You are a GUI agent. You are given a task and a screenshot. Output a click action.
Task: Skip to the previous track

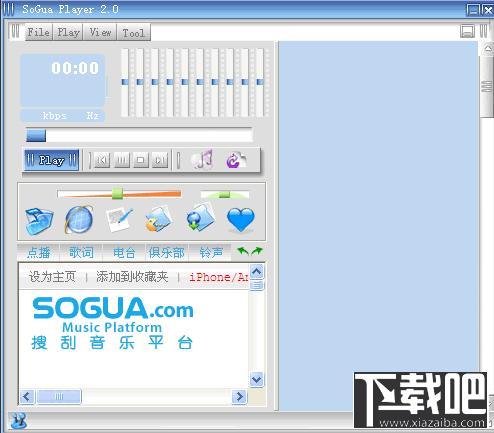(102, 160)
